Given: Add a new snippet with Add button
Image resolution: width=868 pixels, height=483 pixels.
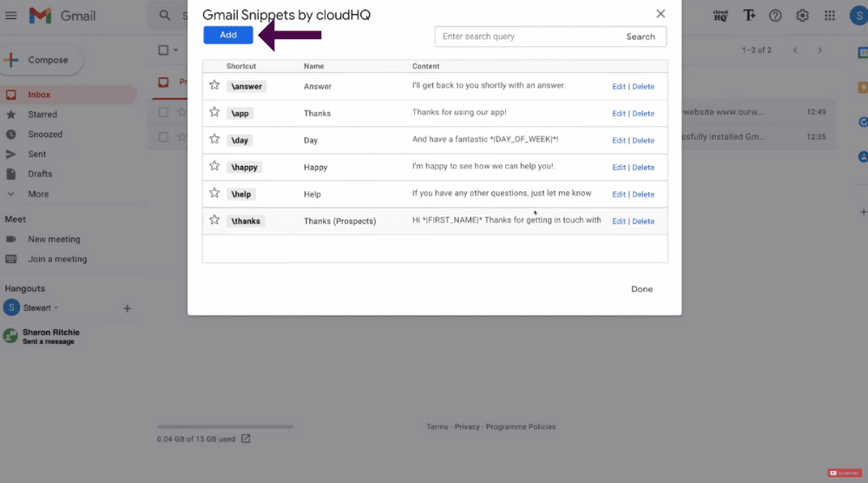Looking at the screenshot, I should 228,35.
